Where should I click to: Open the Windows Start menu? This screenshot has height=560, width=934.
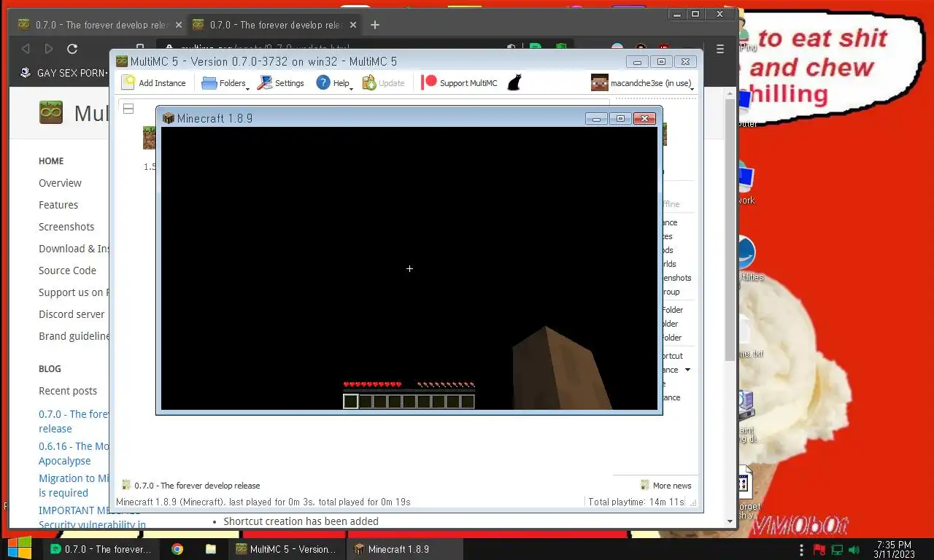tap(20, 548)
